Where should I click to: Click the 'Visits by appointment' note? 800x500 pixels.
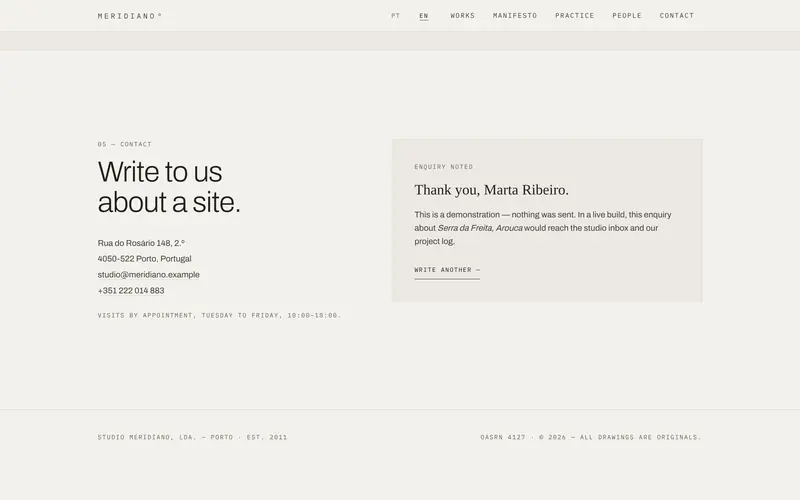(x=219, y=315)
